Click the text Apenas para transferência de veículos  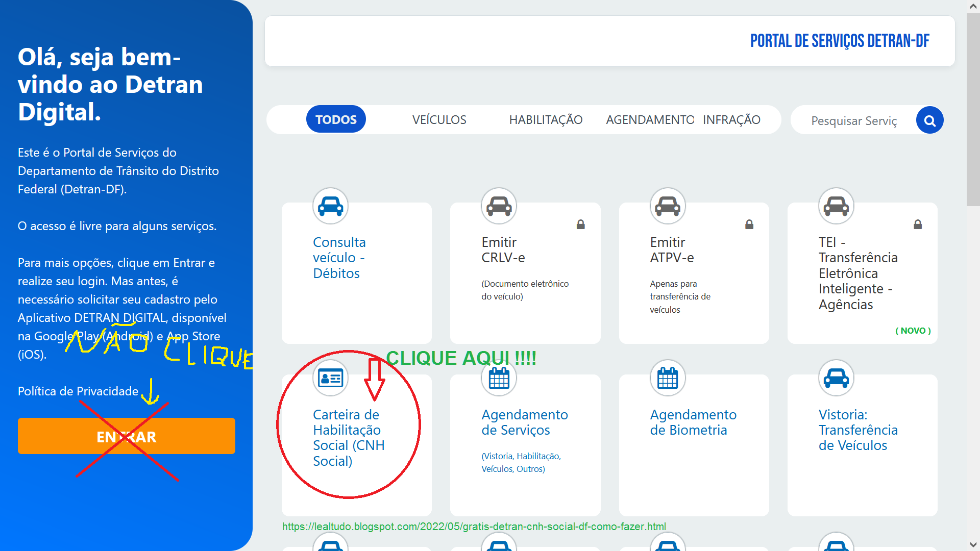point(680,296)
